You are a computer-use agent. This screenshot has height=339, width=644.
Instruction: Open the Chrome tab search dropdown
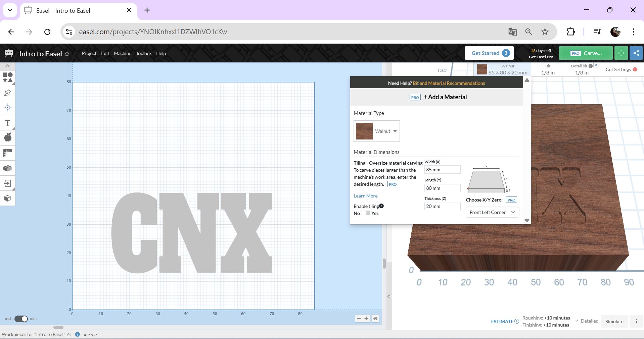coord(10,10)
